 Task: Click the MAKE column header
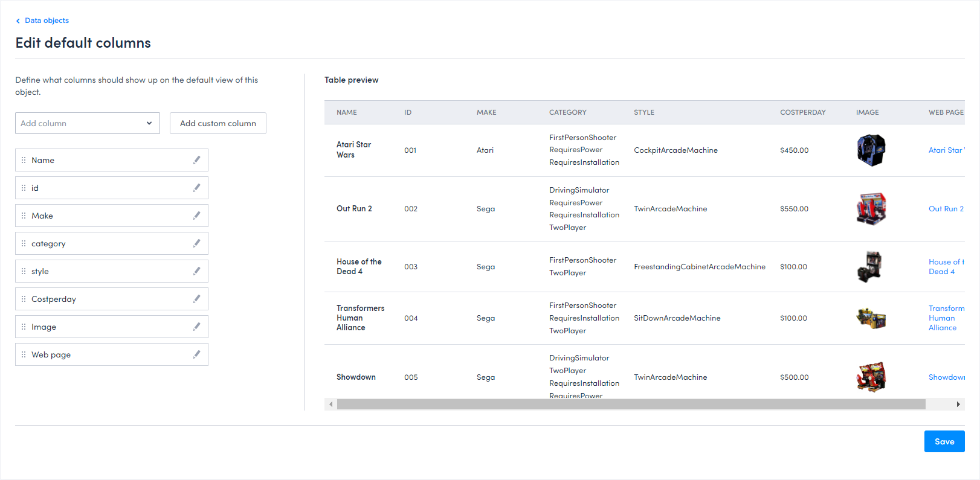486,112
